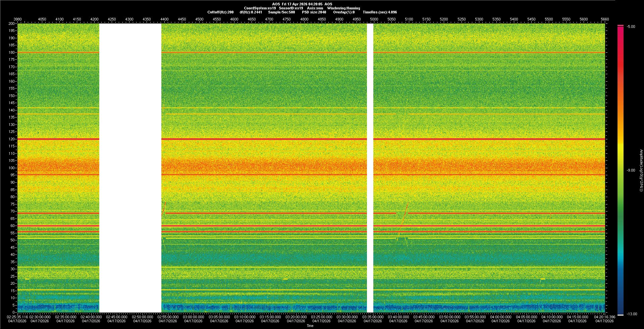The width and height of the screenshot is (644, 329).
Task: Click the 04:00:00.000 time axis label
Action: [500, 317]
